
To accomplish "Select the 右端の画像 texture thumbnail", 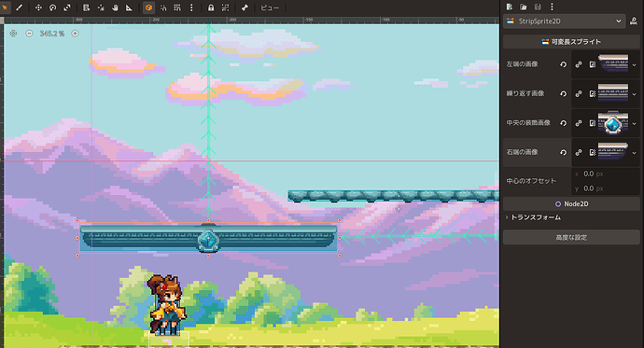I will [x=613, y=152].
